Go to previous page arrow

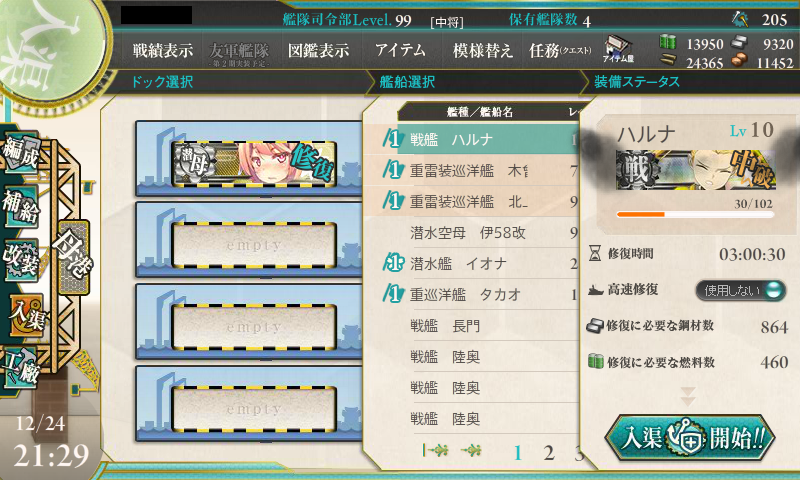(x=471, y=450)
